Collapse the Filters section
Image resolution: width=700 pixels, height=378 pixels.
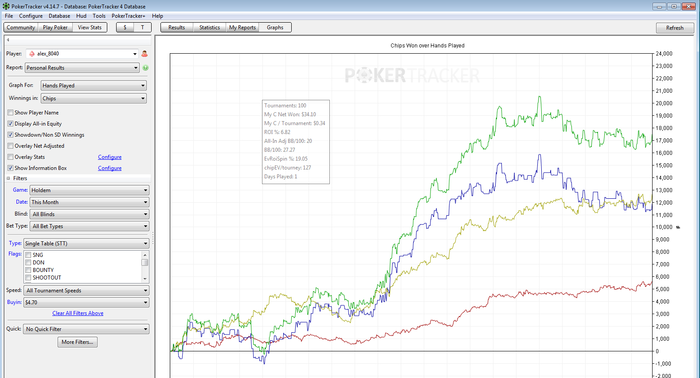[8, 178]
